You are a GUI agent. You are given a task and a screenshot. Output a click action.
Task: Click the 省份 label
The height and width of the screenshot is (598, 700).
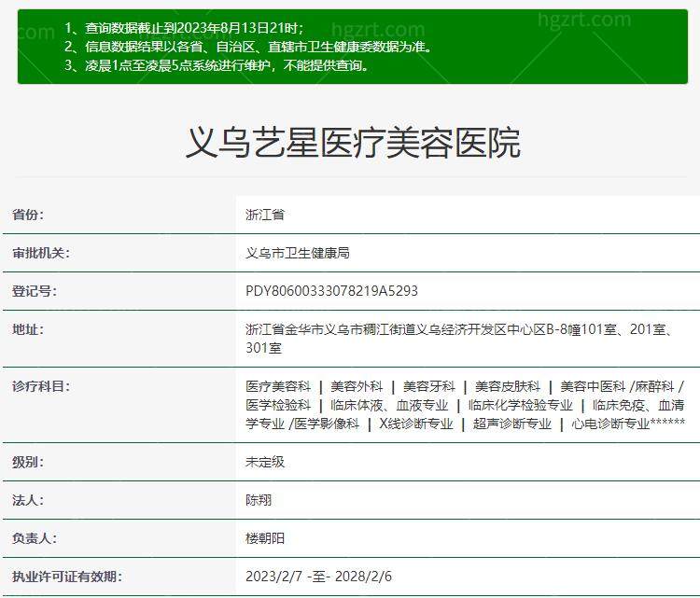[x=28, y=215]
